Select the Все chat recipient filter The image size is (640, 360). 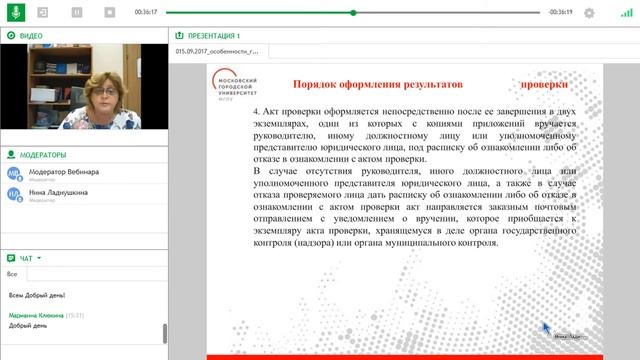12,274
